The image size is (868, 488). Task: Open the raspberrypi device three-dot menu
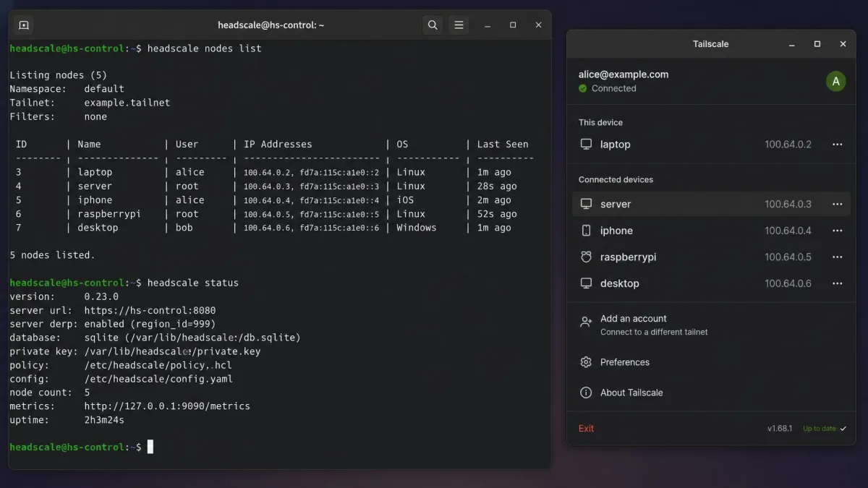coord(838,257)
